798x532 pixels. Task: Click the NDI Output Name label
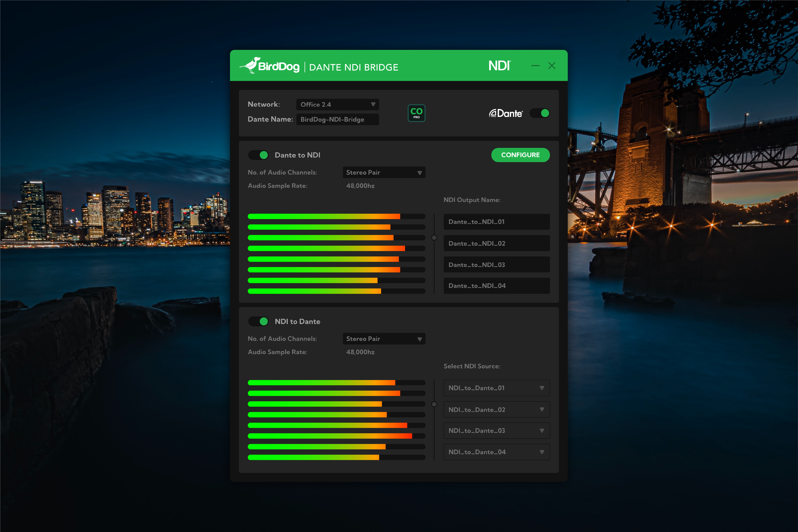coord(472,200)
